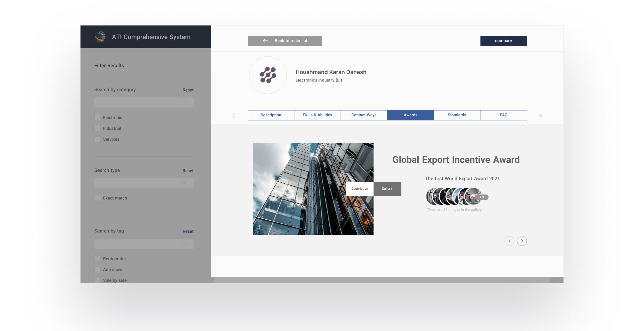The width and height of the screenshot is (644, 331).
Task: Tick the Refrigerator tag checkbox
Action: click(97, 259)
